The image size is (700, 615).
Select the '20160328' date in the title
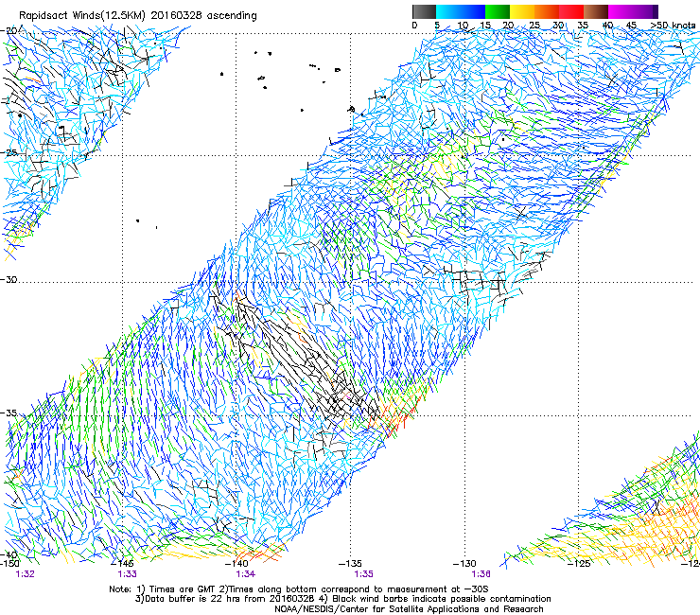click(x=176, y=15)
